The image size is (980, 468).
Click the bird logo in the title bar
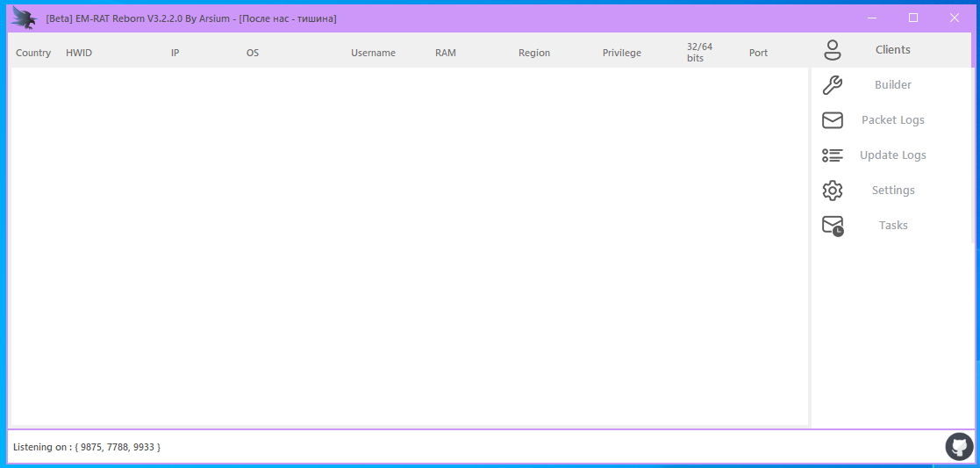(24, 18)
